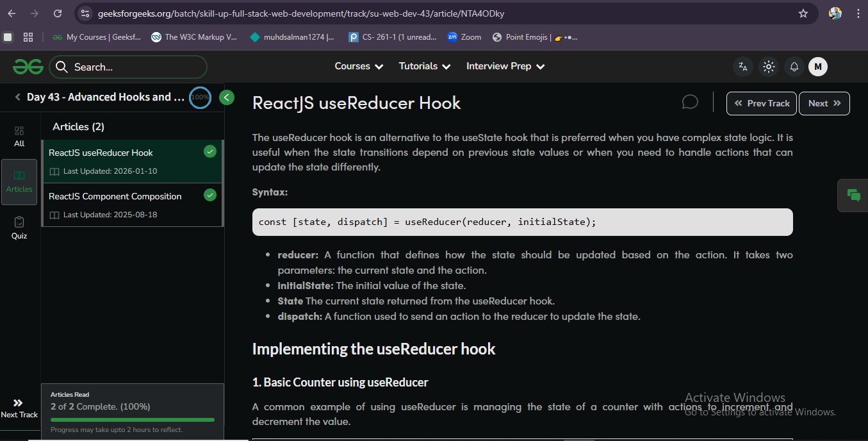Viewport: 868px width, 441px height.
Task: Click 'Last Updated: 2025-08-18' text
Action: tap(110, 215)
